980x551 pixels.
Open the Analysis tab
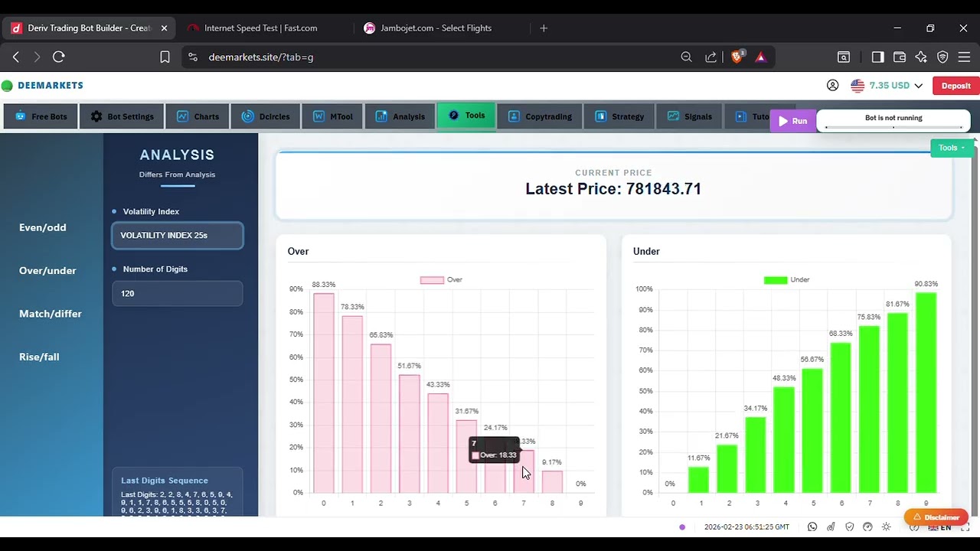pos(400,116)
